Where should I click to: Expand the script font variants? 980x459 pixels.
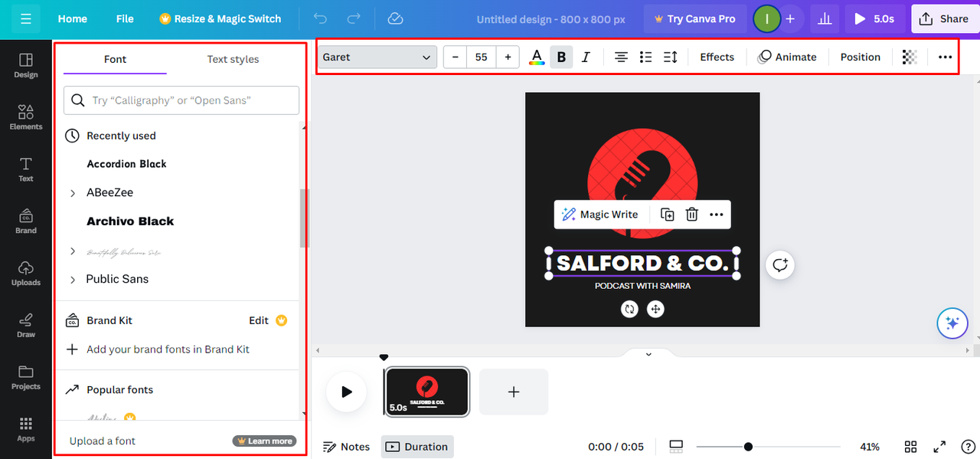tap(73, 251)
